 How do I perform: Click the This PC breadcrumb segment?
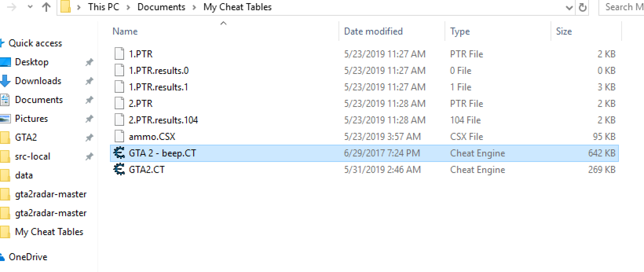click(103, 7)
